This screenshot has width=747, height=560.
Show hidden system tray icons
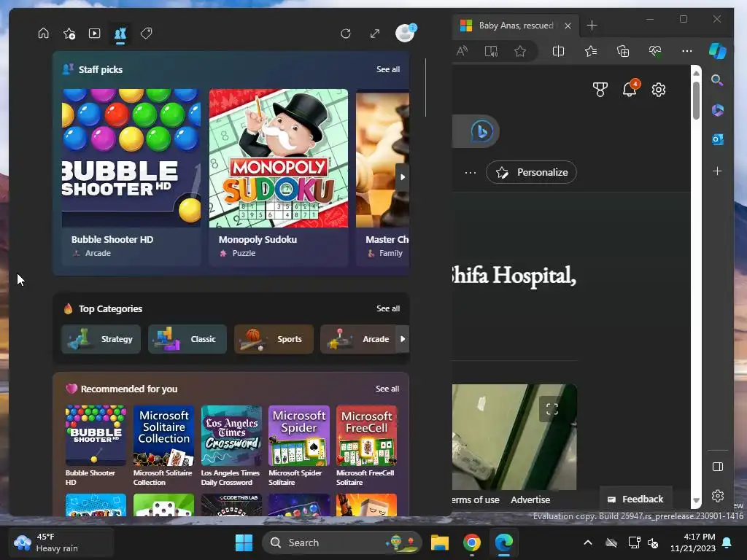588,542
